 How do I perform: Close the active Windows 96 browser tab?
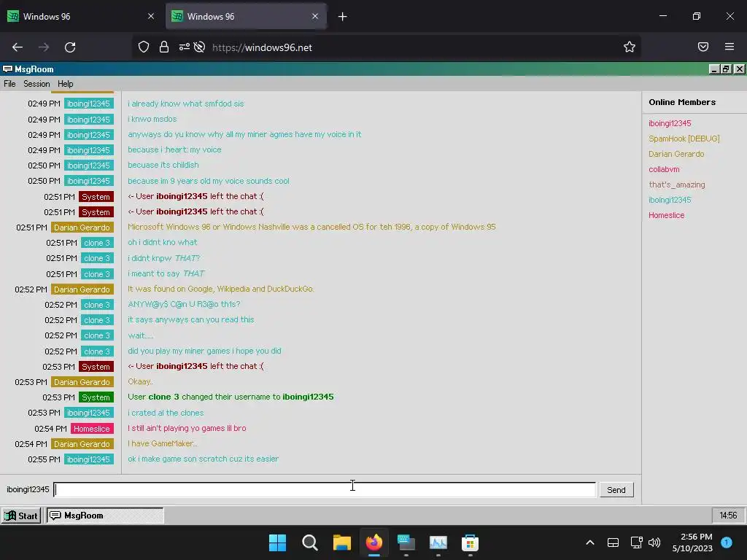[315, 16]
